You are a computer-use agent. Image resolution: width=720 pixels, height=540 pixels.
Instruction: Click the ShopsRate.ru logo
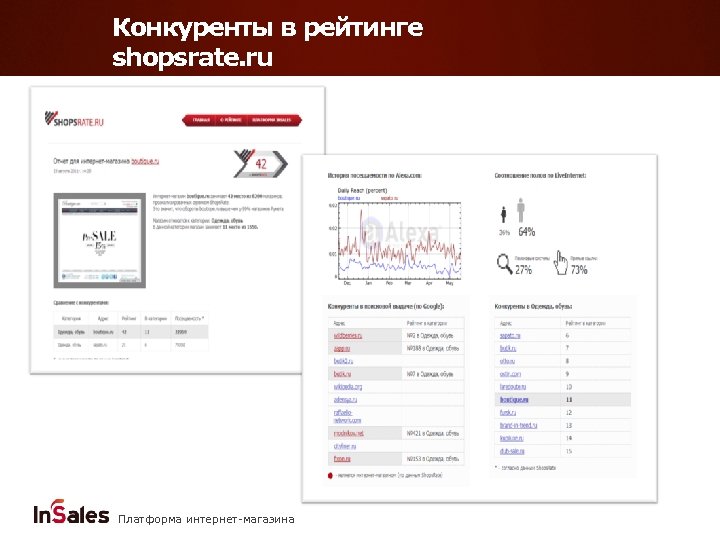coord(74,120)
